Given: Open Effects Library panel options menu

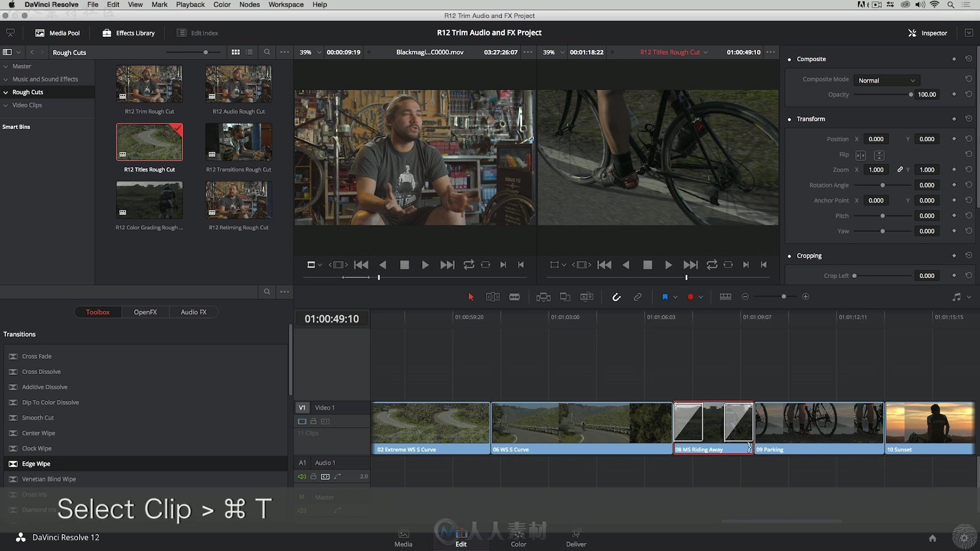Looking at the screenshot, I should coord(285,292).
